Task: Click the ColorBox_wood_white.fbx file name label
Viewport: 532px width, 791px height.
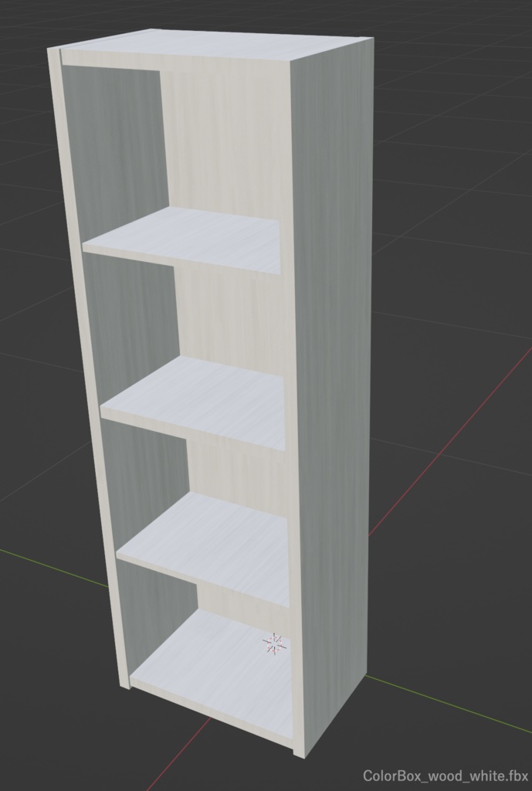Action: pos(444,776)
